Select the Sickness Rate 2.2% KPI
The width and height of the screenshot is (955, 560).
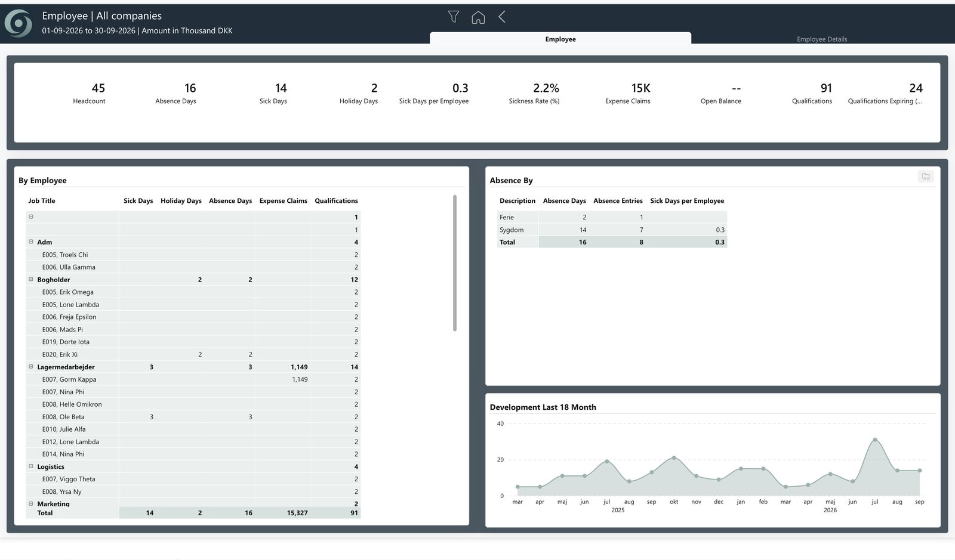point(534,94)
